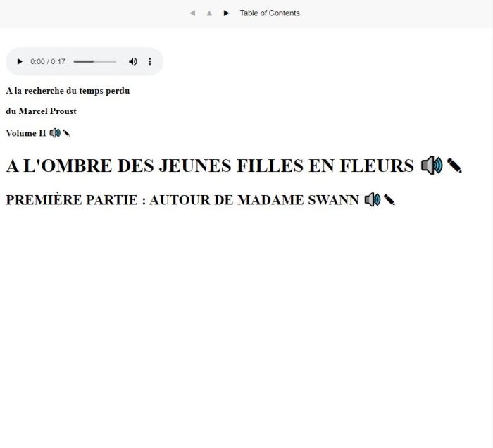The height and width of the screenshot is (448, 493).
Task: Go up to parent page arrow
Action: [x=209, y=13]
